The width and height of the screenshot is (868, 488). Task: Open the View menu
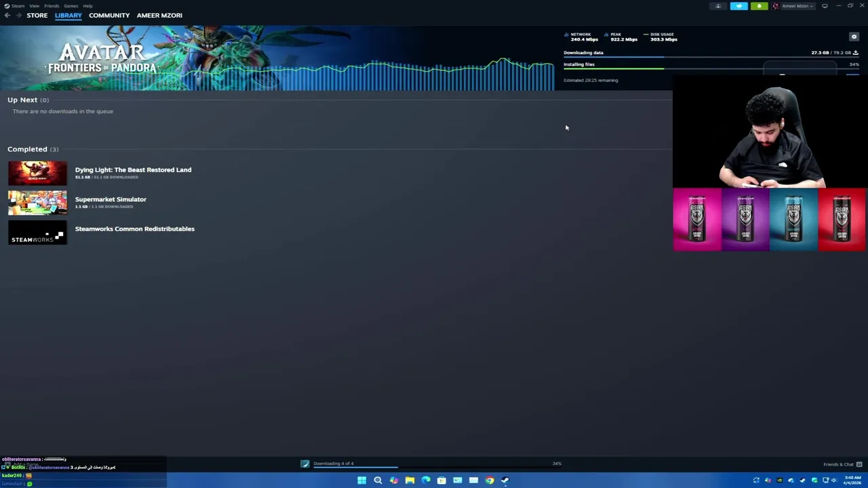[34, 5]
